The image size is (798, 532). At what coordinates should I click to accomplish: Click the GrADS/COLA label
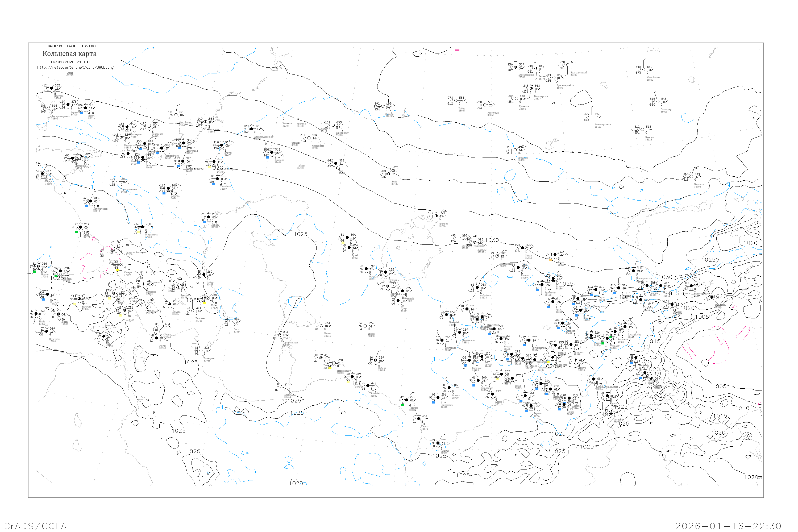(35, 526)
